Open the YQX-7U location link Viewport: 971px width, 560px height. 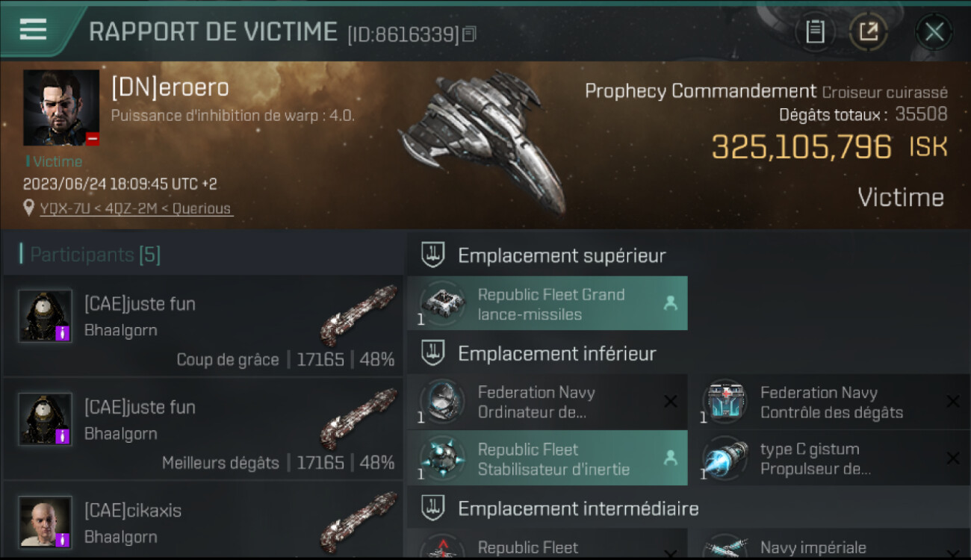[x=136, y=208]
